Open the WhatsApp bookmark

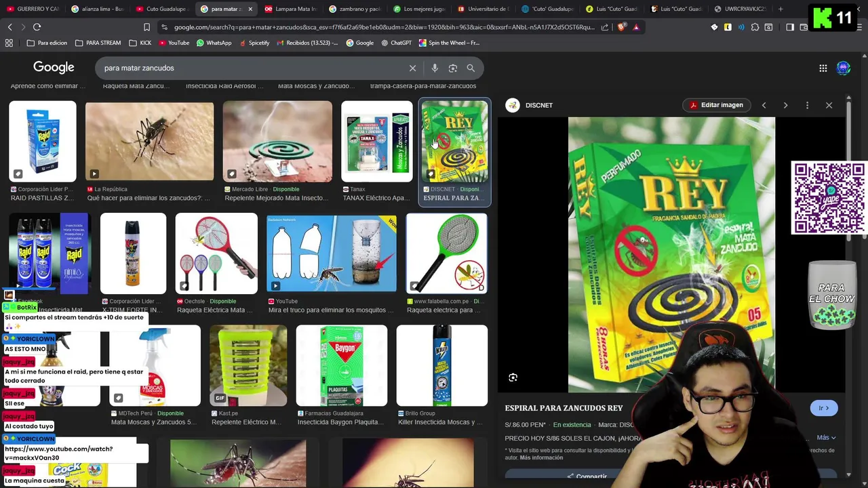tap(214, 43)
